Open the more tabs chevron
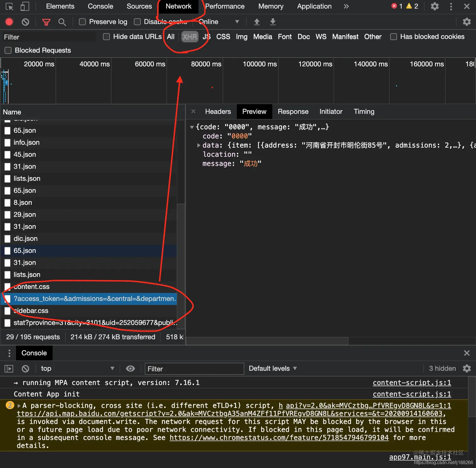 tap(346, 6)
